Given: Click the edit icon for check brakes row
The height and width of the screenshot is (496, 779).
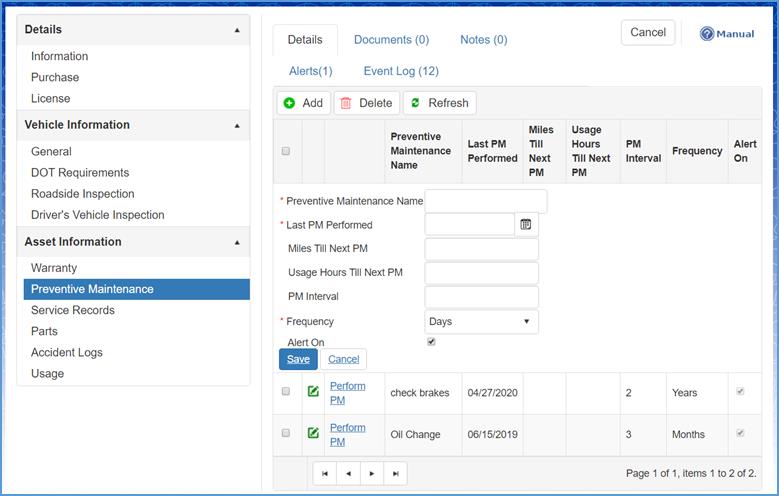Looking at the screenshot, I should [x=313, y=391].
